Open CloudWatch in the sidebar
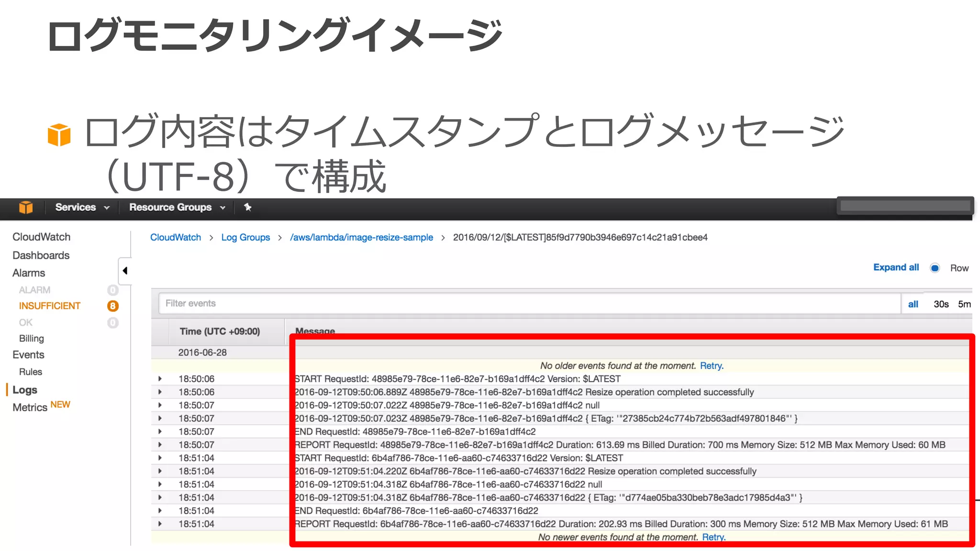Image resolution: width=980 pixels, height=551 pixels. click(x=41, y=237)
